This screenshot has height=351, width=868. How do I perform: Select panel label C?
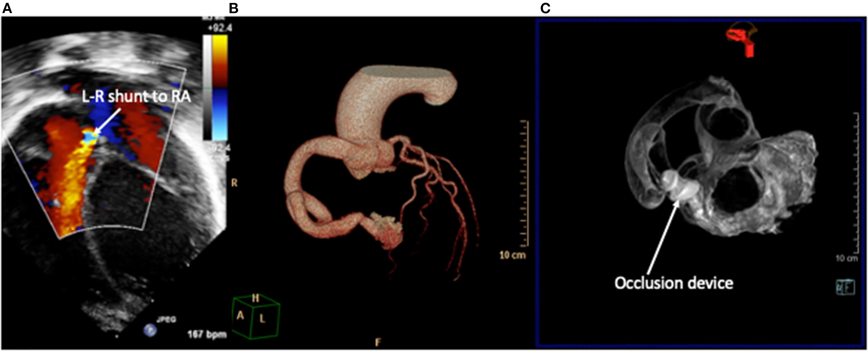[x=545, y=8]
